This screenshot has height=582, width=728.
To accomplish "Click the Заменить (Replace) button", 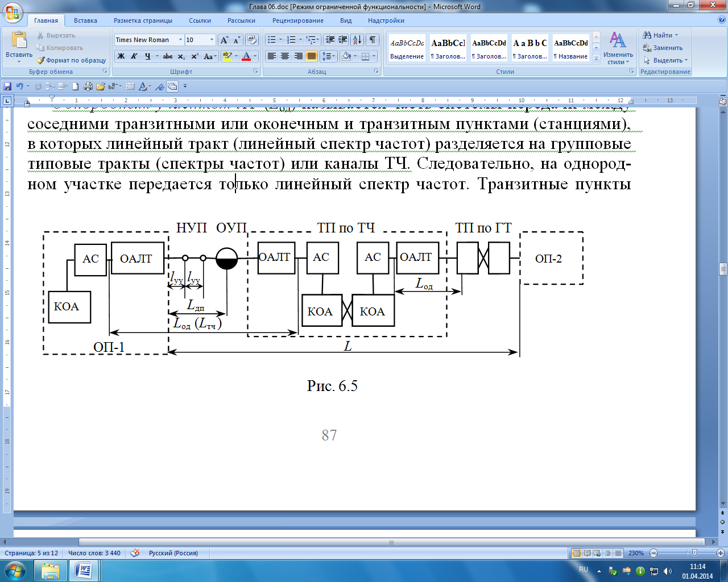I will [663, 48].
